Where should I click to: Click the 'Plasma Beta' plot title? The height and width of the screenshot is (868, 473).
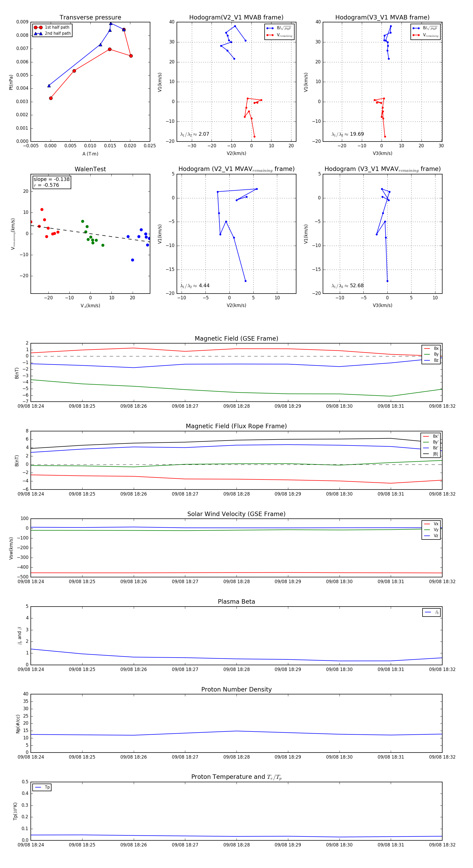(236, 602)
